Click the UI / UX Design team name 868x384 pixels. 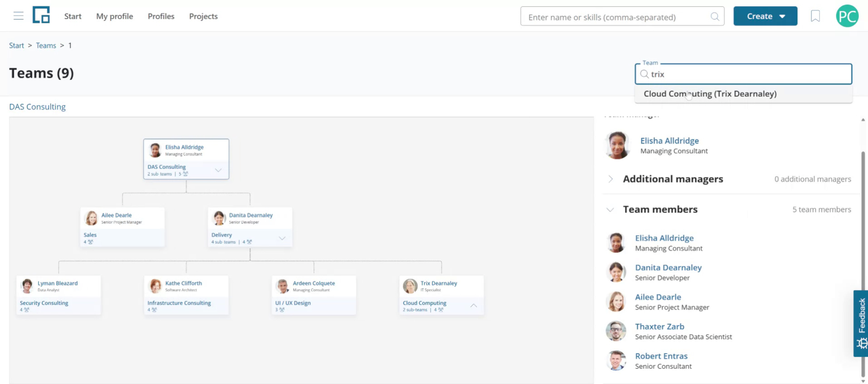coord(293,303)
